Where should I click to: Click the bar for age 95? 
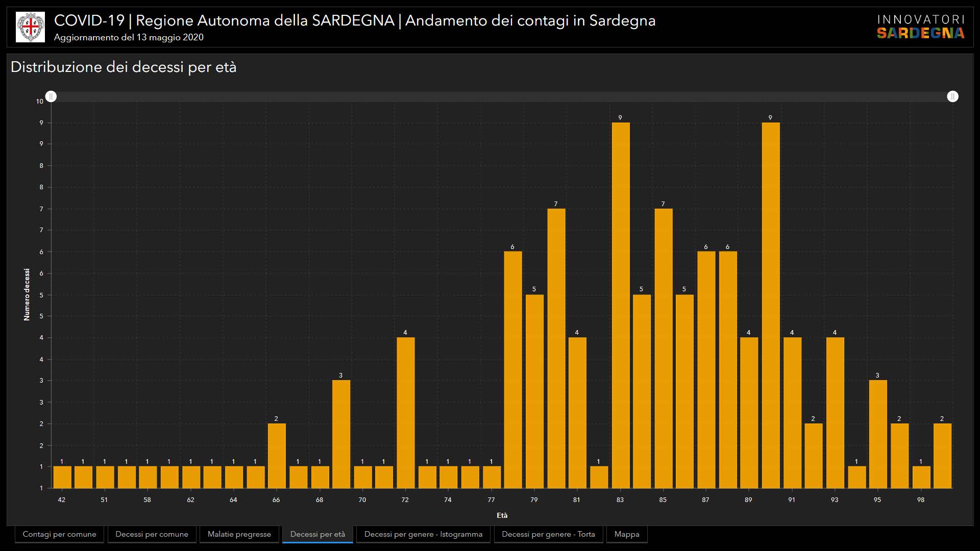(x=877, y=434)
